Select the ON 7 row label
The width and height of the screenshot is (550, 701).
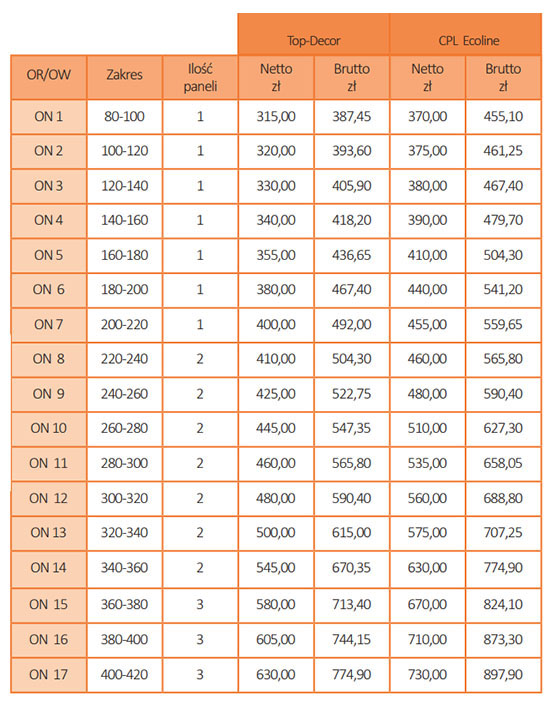[49, 325]
